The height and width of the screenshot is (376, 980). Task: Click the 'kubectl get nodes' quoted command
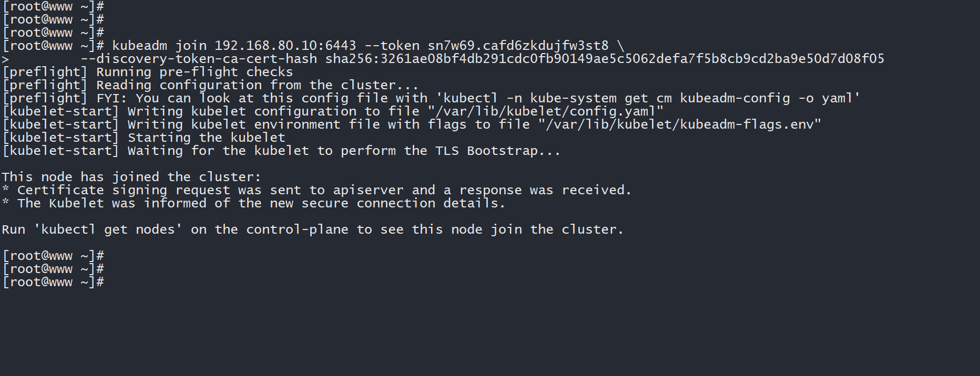pos(108,229)
